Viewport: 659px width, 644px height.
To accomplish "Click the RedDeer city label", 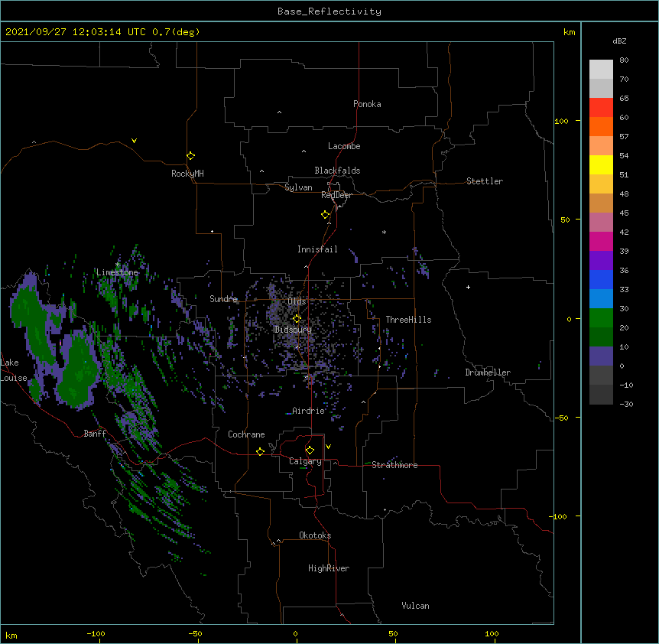I will click(x=336, y=195).
